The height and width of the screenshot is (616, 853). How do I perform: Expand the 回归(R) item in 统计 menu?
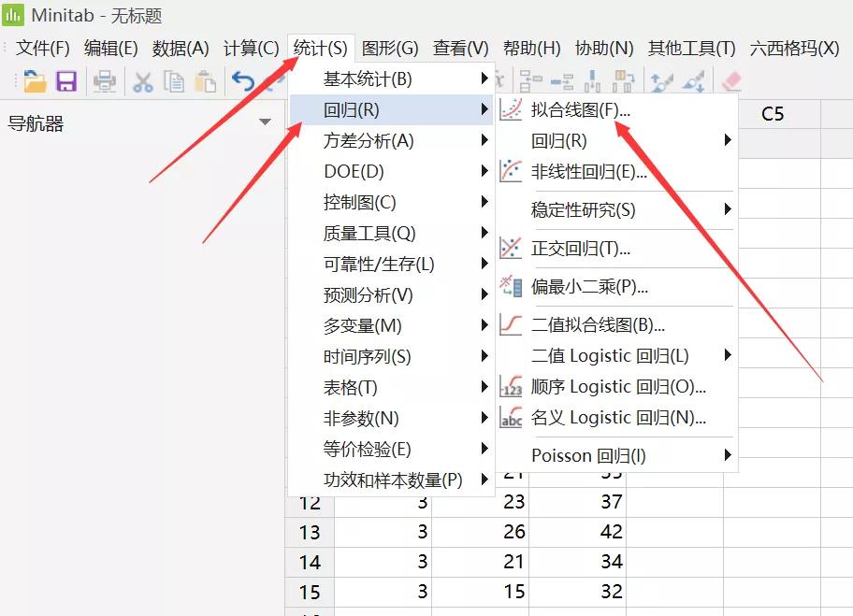[391, 109]
